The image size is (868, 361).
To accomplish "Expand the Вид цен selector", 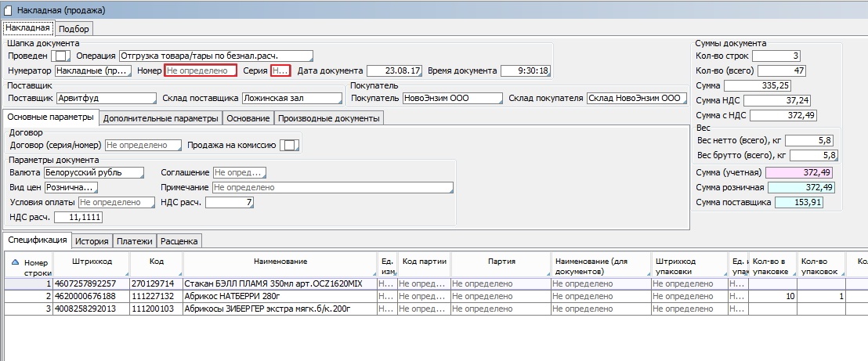I will pyautogui.click(x=71, y=188).
